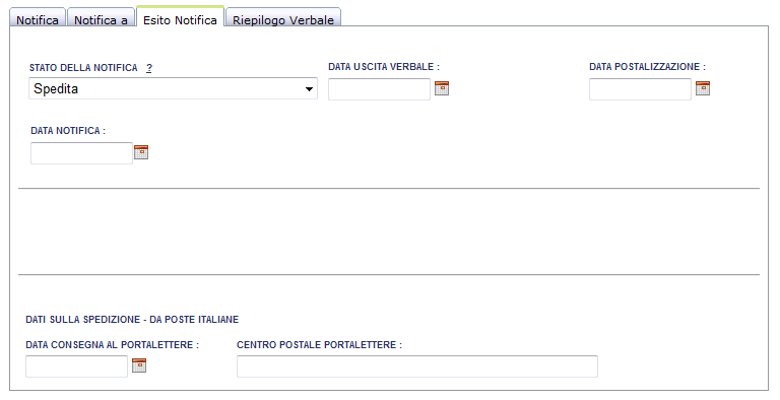Open the Notifica a tab
Image resolution: width=780 pixels, height=400 pixels.
[x=100, y=18]
